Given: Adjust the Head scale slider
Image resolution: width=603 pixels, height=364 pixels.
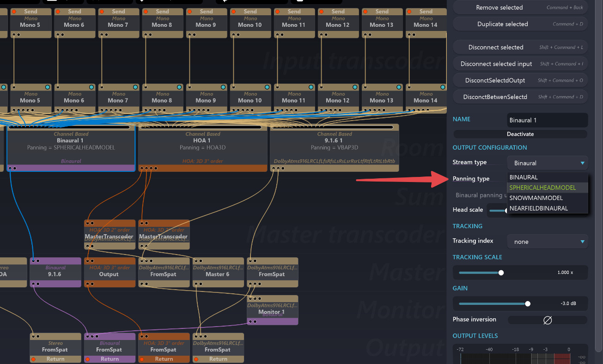Looking at the screenshot, I should [x=498, y=210].
